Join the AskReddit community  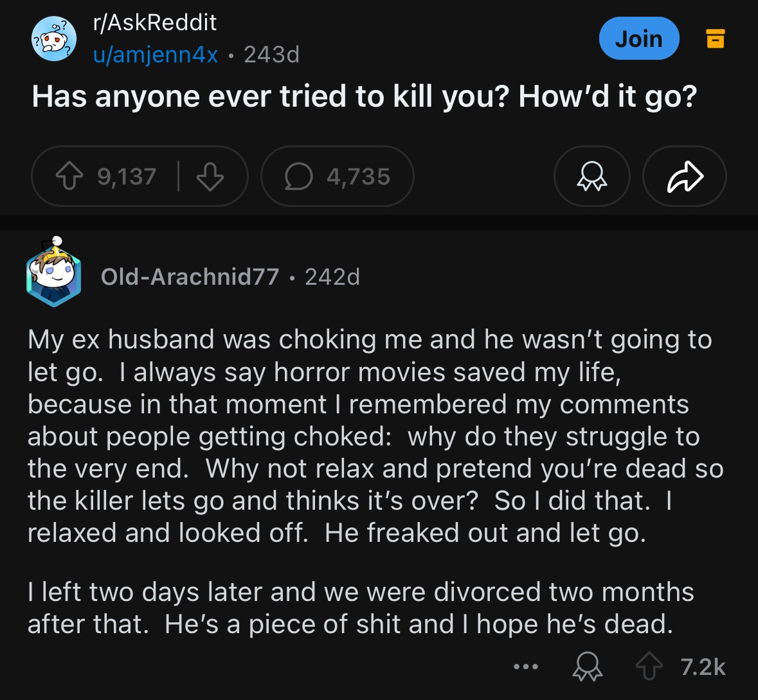(638, 39)
